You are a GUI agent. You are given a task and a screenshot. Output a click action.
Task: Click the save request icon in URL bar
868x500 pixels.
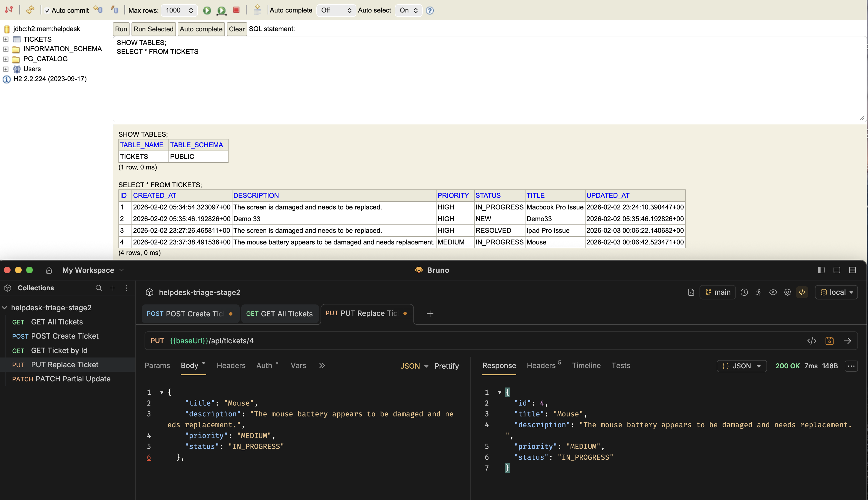point(830,341)
